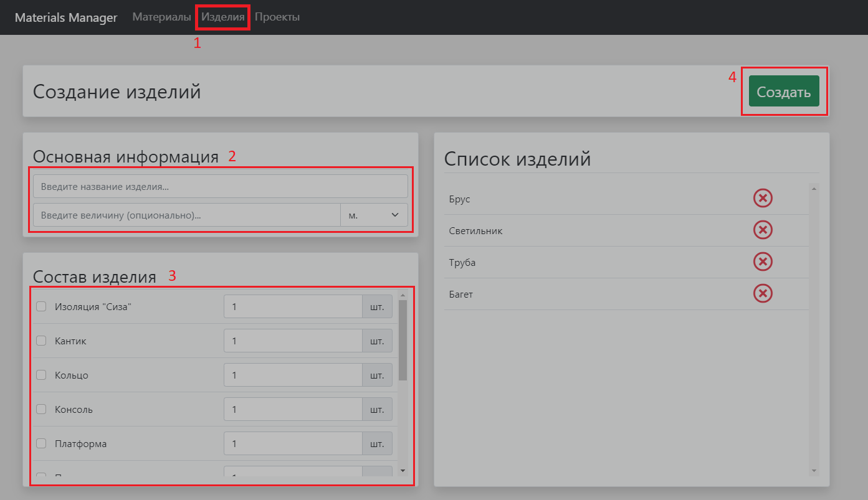Screen dimensions: 868x500
Task: Click the Кольцо label text
Action: pyautogui.click(x=72, y=375)
